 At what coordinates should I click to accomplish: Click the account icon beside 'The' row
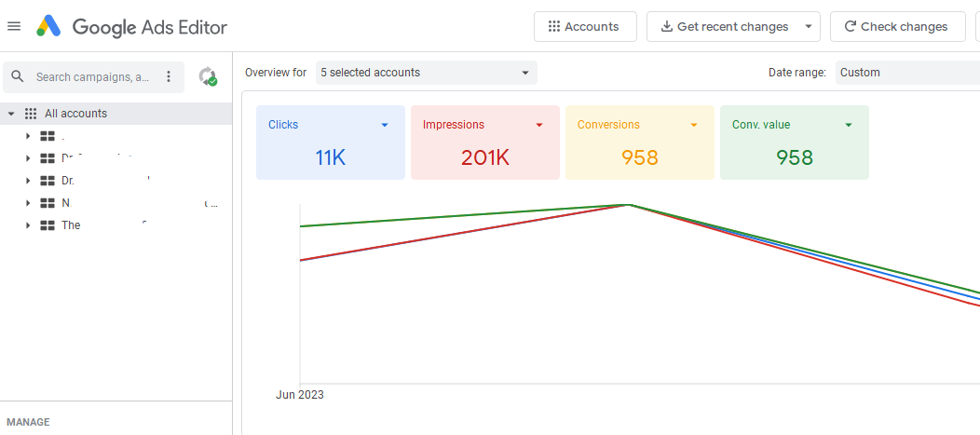click(48, 225)
